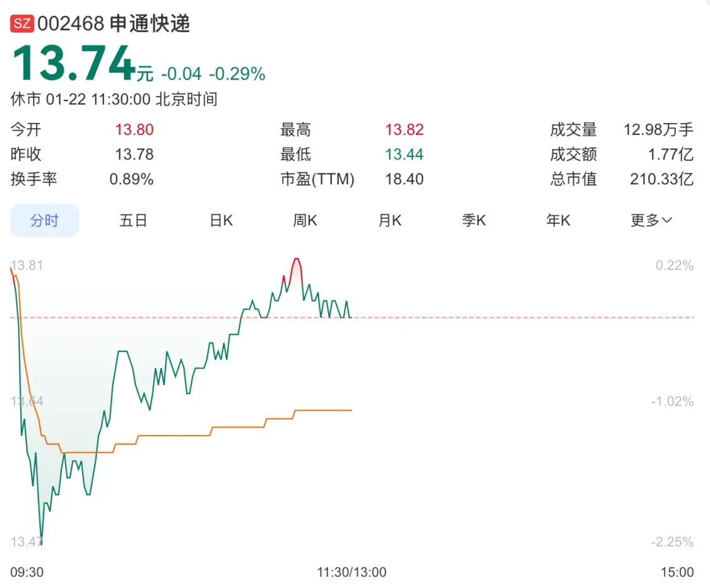The height and width of the screenshot is (588, 710).
Task: Click the 市盈(TTM) ratio value 18.40
Action: pos(404,179)
